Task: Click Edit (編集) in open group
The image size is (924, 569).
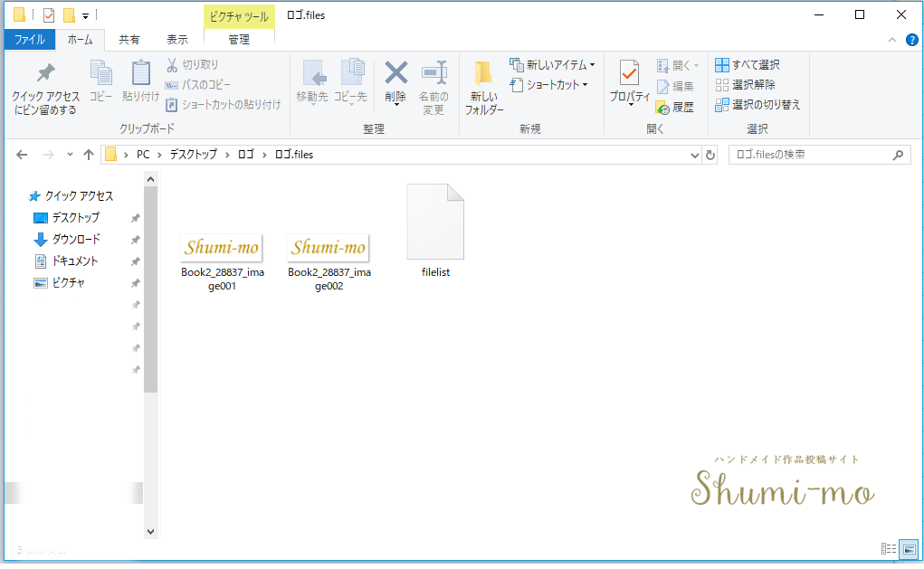Action: 675,87
